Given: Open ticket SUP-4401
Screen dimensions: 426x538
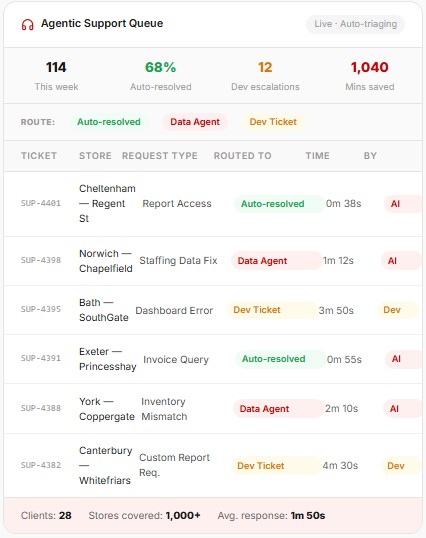Looking at the screenshot, I should click(x=41, y=203).
